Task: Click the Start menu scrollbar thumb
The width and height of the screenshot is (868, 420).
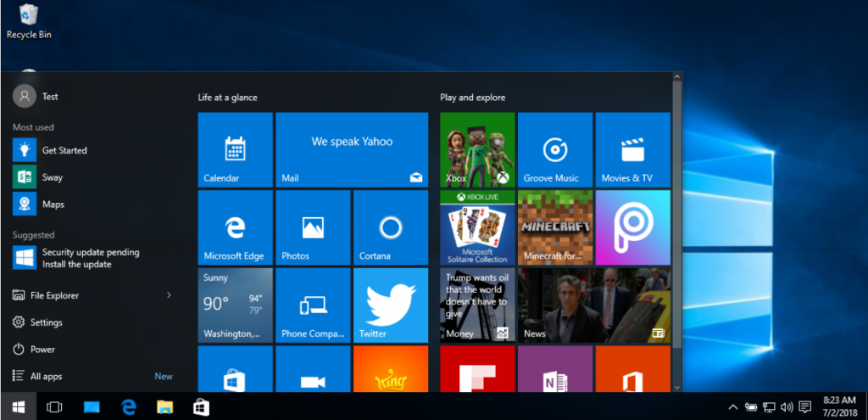Action: [677, 215]
